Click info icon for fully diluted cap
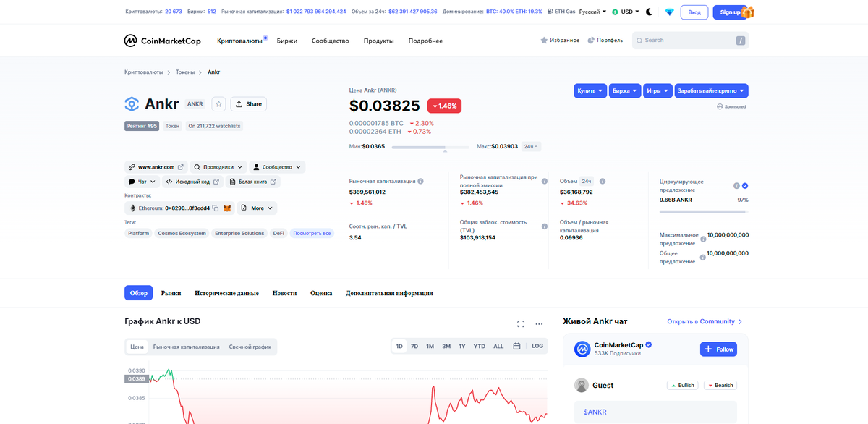 [544, 181]
